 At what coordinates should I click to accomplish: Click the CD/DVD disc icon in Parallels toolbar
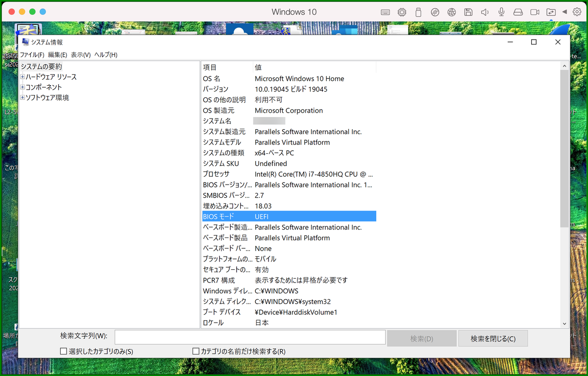pyautogui.click(x=435, y=12)
